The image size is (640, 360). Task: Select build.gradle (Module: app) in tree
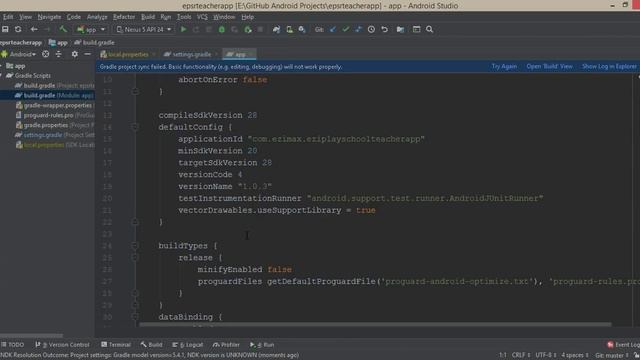[x=47, y=96]
